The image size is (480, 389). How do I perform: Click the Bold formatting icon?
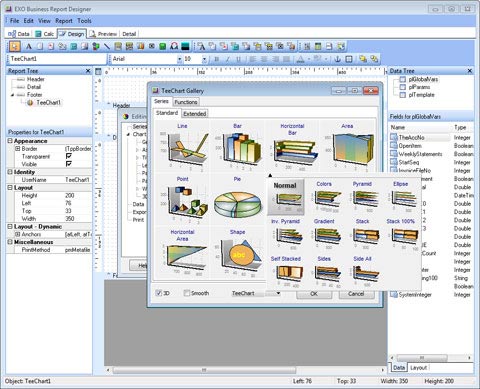(217, 59)
